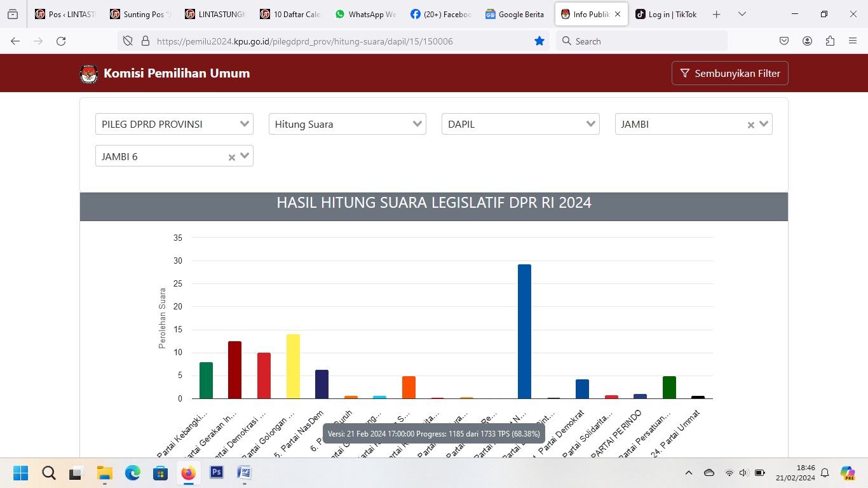Viewport: 868px width, 488px height.
Task: Reload the page with the refresh icon
Action: click(x=61, y=41)
